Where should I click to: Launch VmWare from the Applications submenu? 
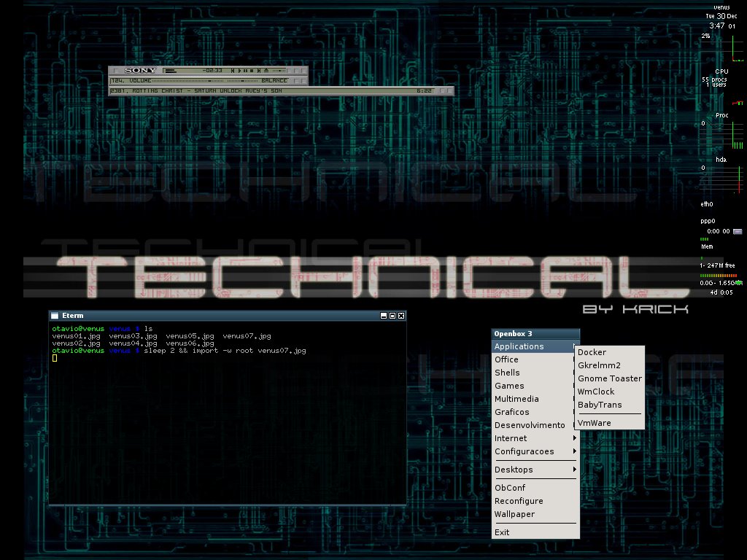point(609,423)
